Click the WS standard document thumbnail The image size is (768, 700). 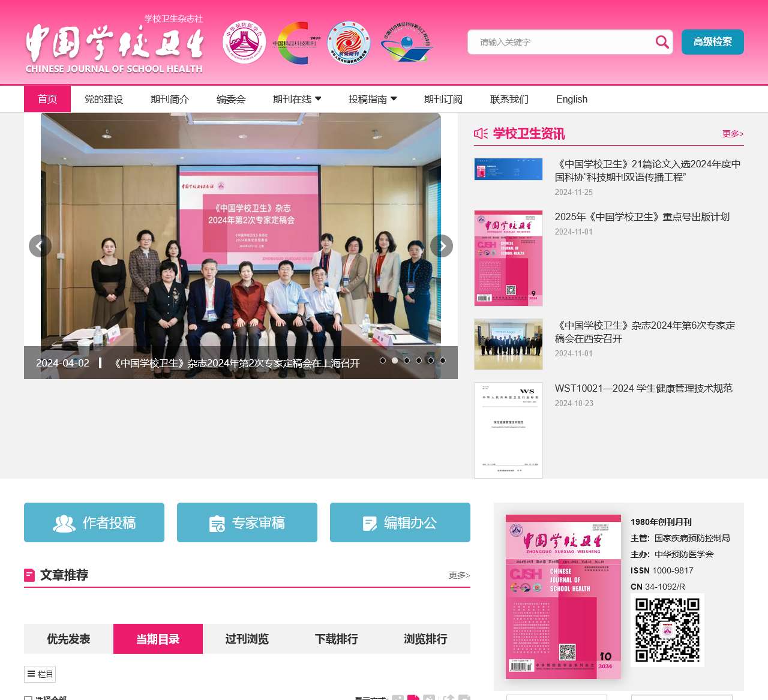(508, 430)
